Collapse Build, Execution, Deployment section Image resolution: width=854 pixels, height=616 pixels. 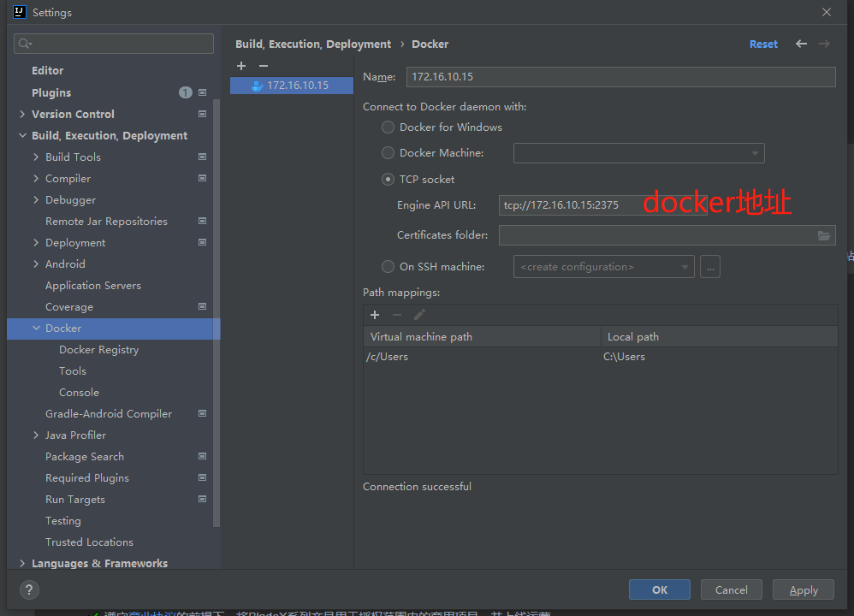[x=21, y=136]
